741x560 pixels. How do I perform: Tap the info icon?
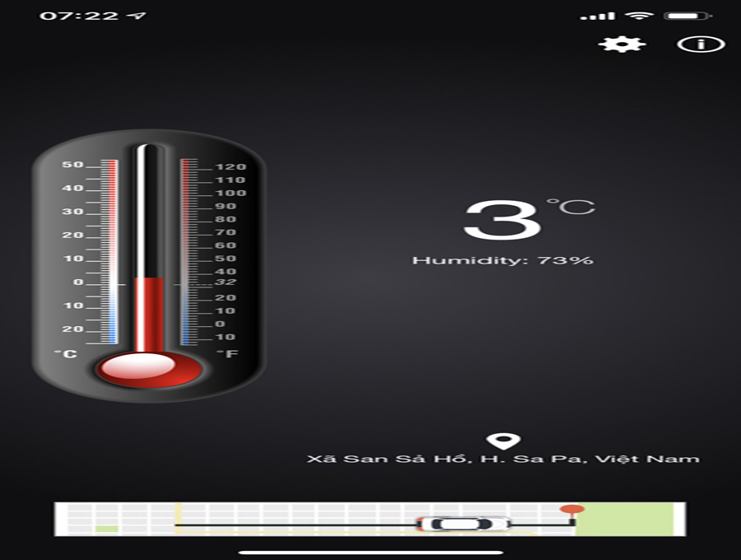coord(701,44)
